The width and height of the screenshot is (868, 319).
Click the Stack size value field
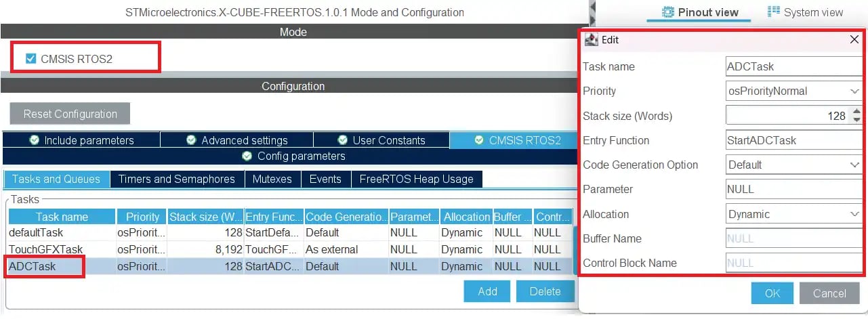click(787, 116)
